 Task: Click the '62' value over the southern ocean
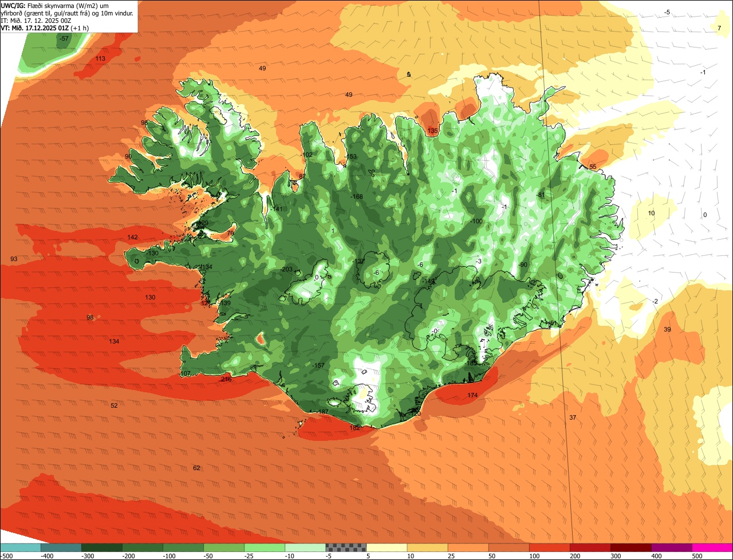pyautogui.click(x=196, y=468)
